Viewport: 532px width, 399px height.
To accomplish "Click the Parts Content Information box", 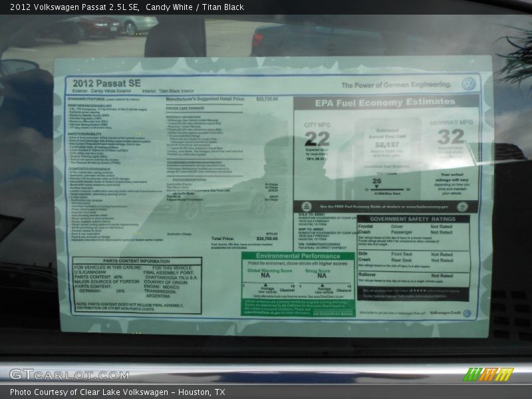I will pos(136,285).
